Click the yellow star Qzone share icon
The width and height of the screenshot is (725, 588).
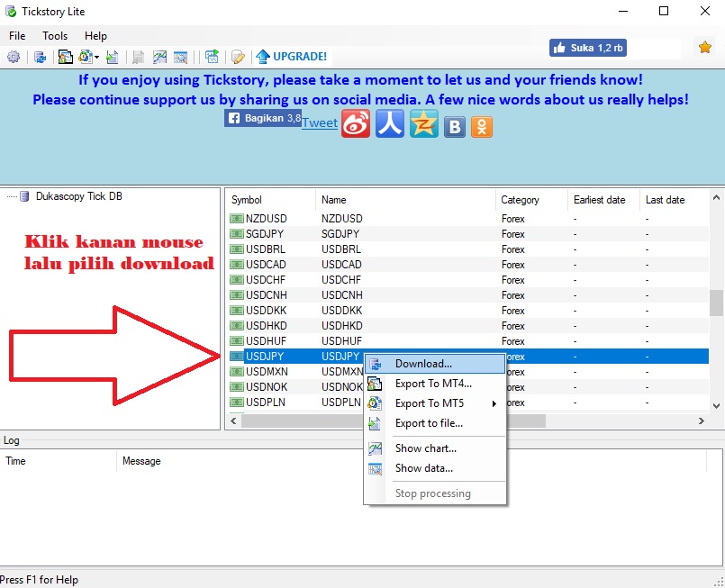pos(423,123)
